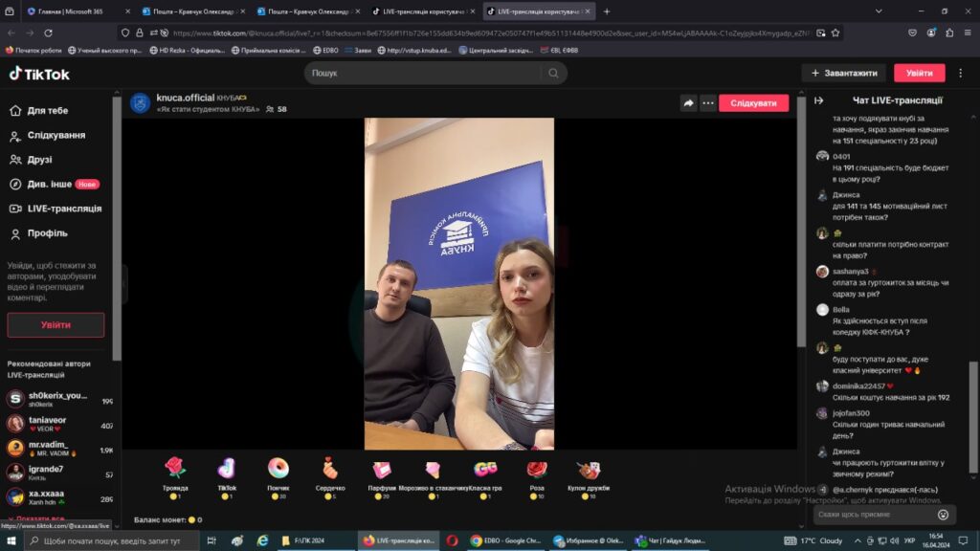Collapse the LIVE chat panel arrow
980x551 pixels.
coord(819,99)
